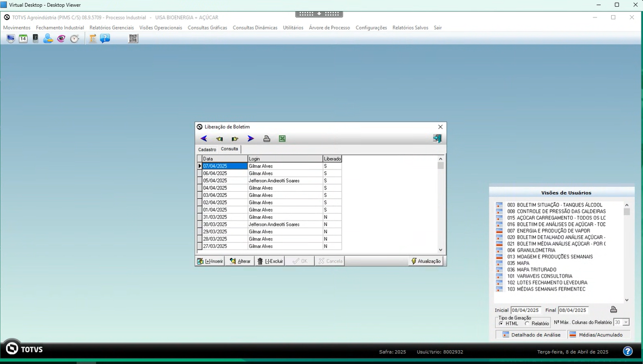The height and width of the screenshot is (364, 643).
Task: Click the calendar icon in main toolbar
Action: [23, 39]
